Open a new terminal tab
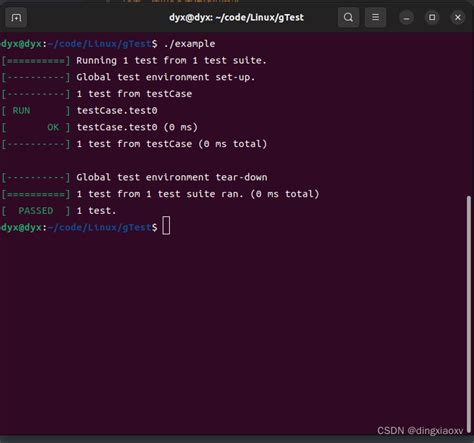 coord(16,17)
